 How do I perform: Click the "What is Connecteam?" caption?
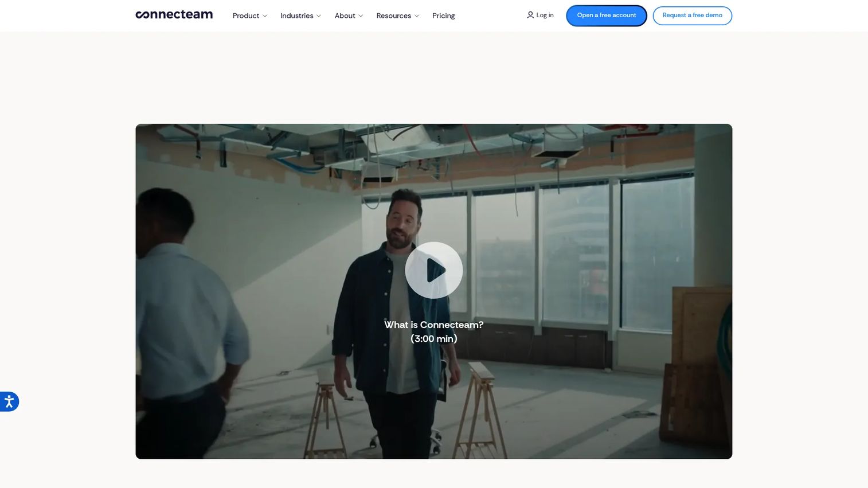tap(434, 325)
